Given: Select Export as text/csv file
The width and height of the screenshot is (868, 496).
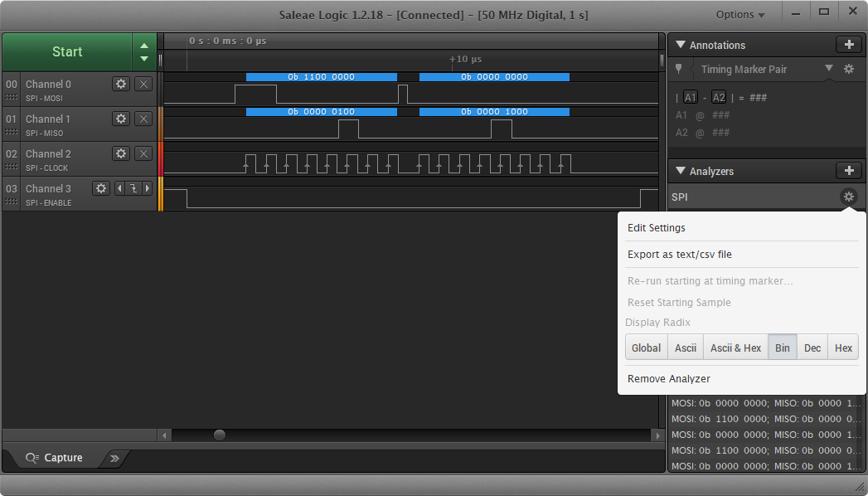Looking at the screenshot, I should [680, 255].
